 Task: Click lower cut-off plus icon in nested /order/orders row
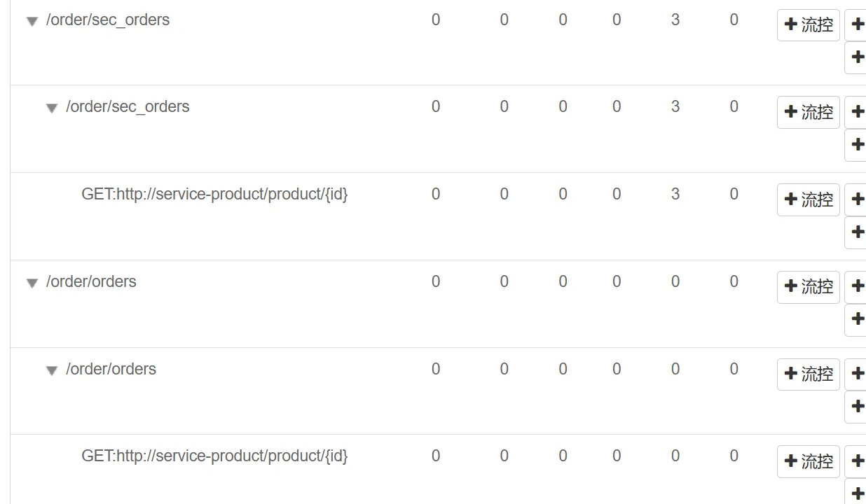click(857, 407)
